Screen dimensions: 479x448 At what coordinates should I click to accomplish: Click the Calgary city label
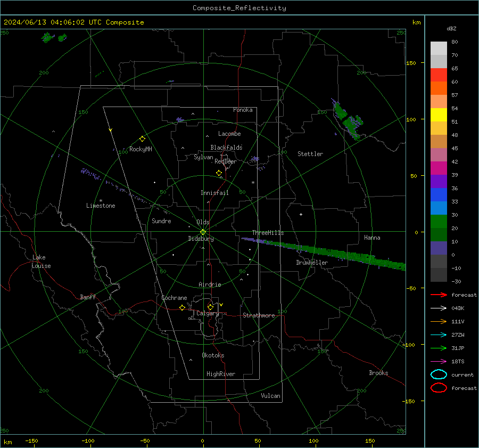pyautogui.click(x=208, y=313)
